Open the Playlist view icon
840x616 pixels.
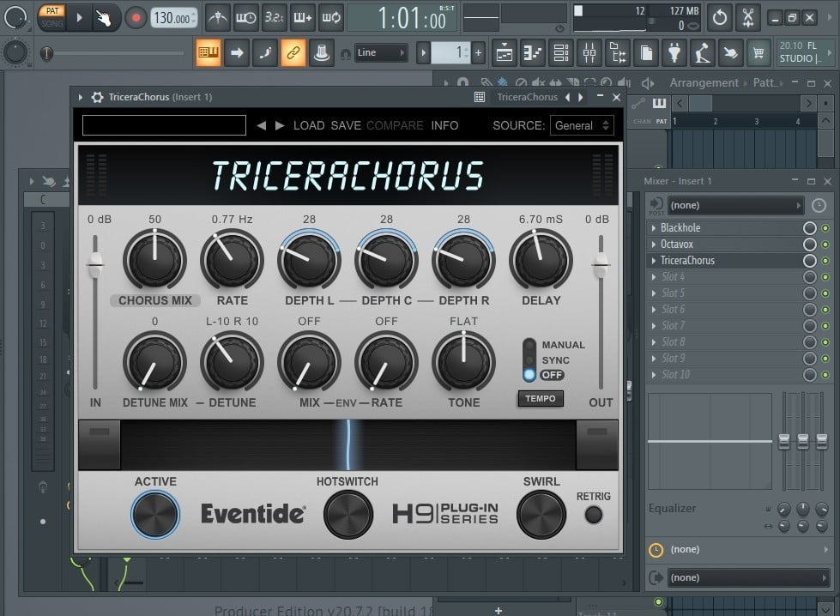point(505,52)
